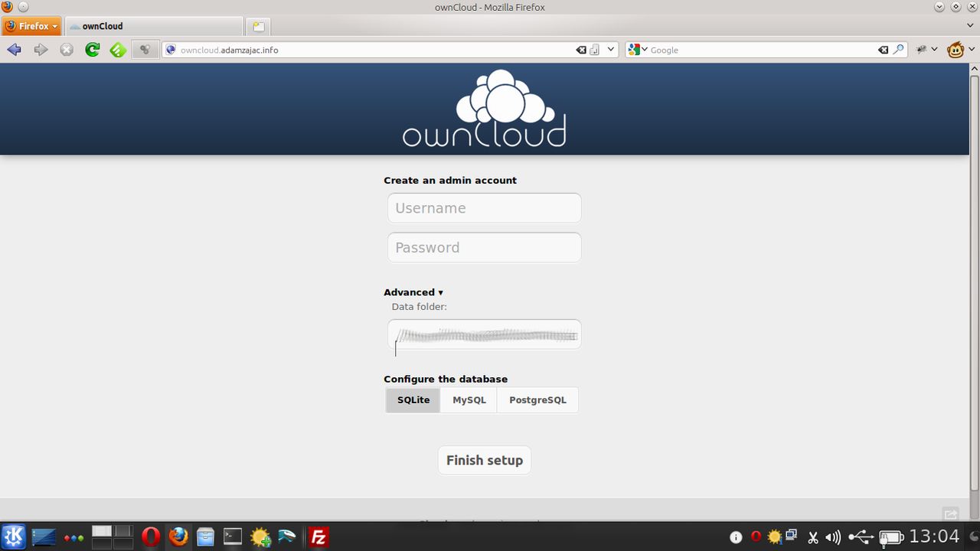Click the info notification tray icon
The image size is (980, 551).
tap(736, 537)
